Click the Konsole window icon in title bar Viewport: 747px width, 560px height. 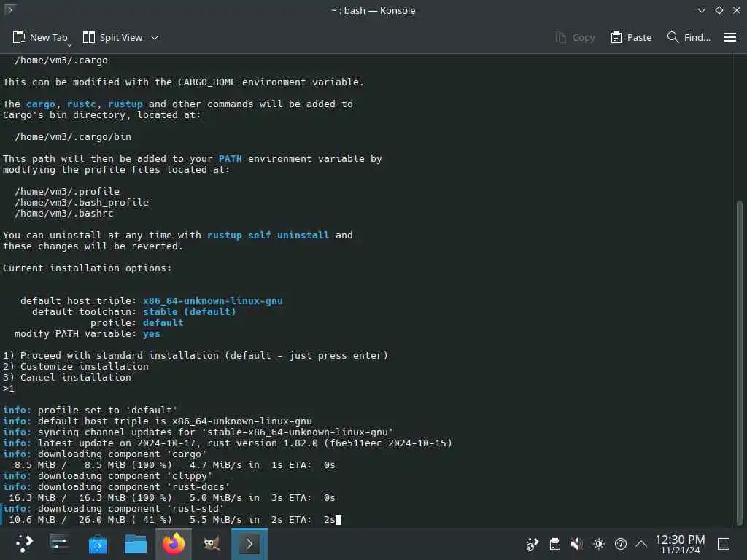point(9,9)
